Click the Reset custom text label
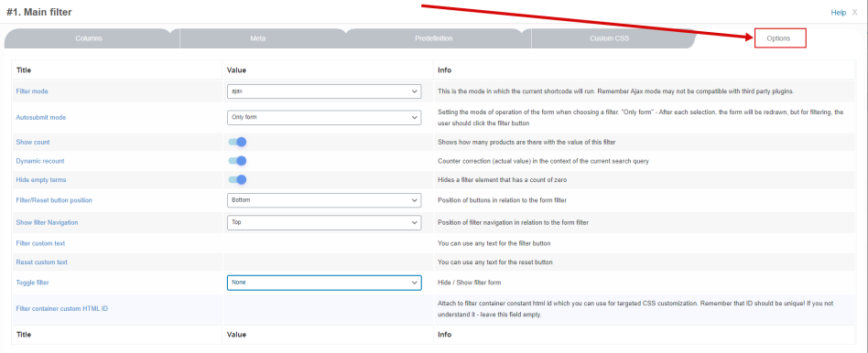 point(41,262)
